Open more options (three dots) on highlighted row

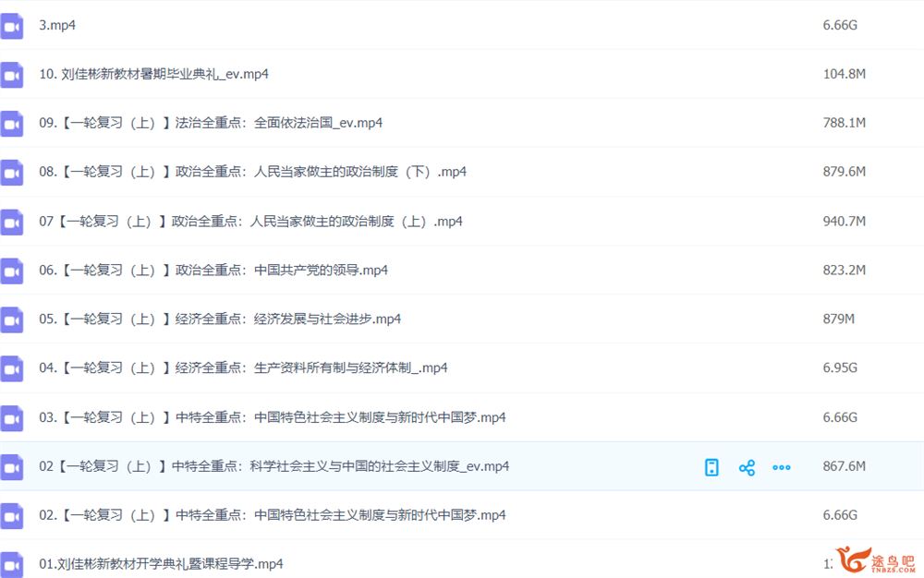pyautogui.click(x=782, y=467)
